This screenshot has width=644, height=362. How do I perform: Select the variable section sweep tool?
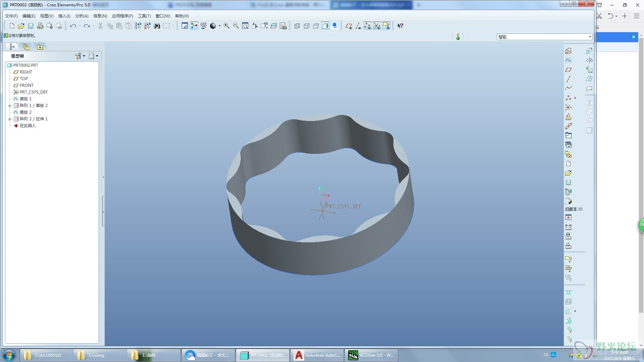tap(589, 70)
